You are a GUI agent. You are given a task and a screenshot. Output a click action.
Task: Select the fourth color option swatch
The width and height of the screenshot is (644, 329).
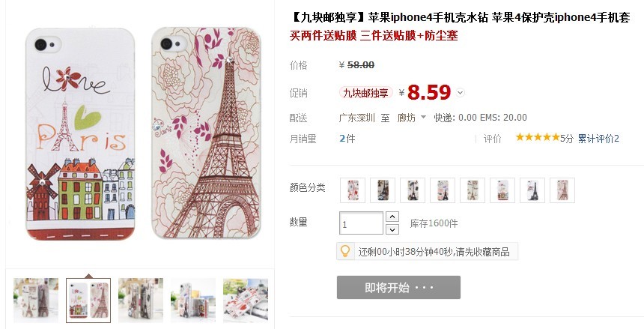[443, 190]
